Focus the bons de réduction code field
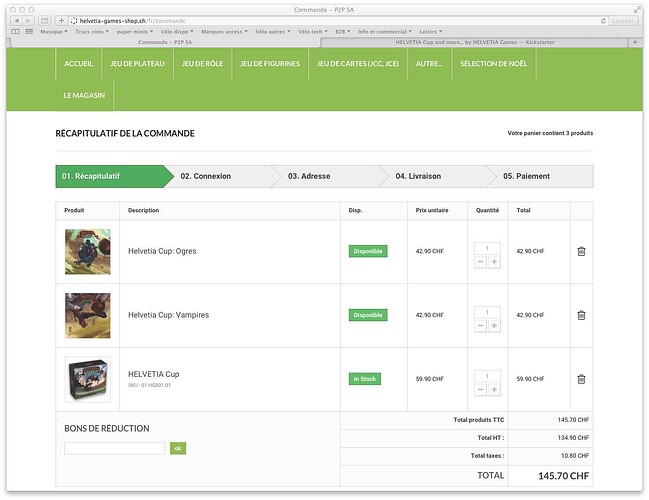 [115, 448]
